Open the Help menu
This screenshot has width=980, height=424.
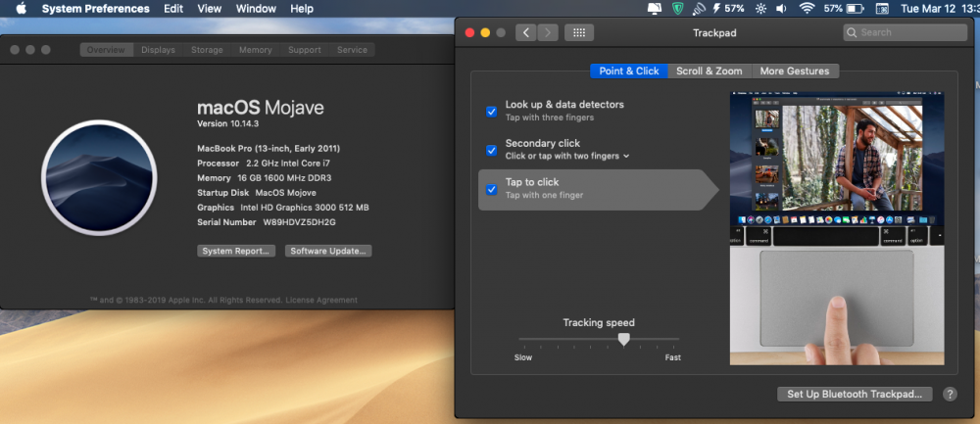click(x=302, y=9)
